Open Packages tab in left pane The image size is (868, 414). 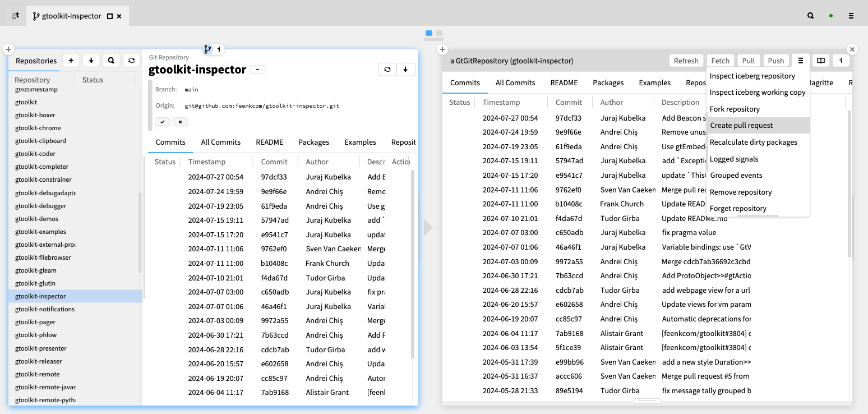[313, 142]
